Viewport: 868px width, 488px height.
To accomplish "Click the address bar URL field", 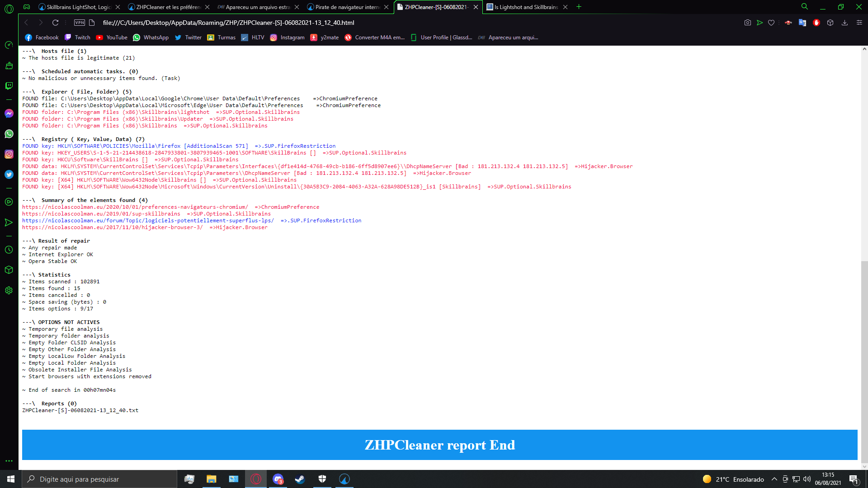I will 228,23.
